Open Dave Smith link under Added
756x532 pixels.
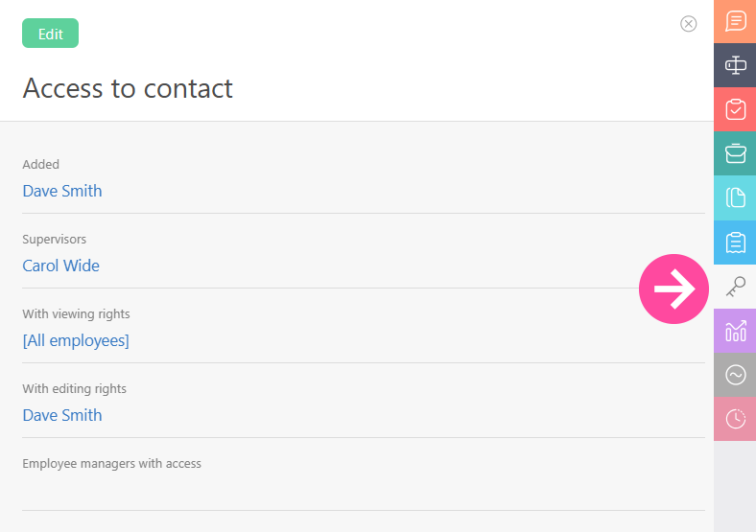pos(62,191)
